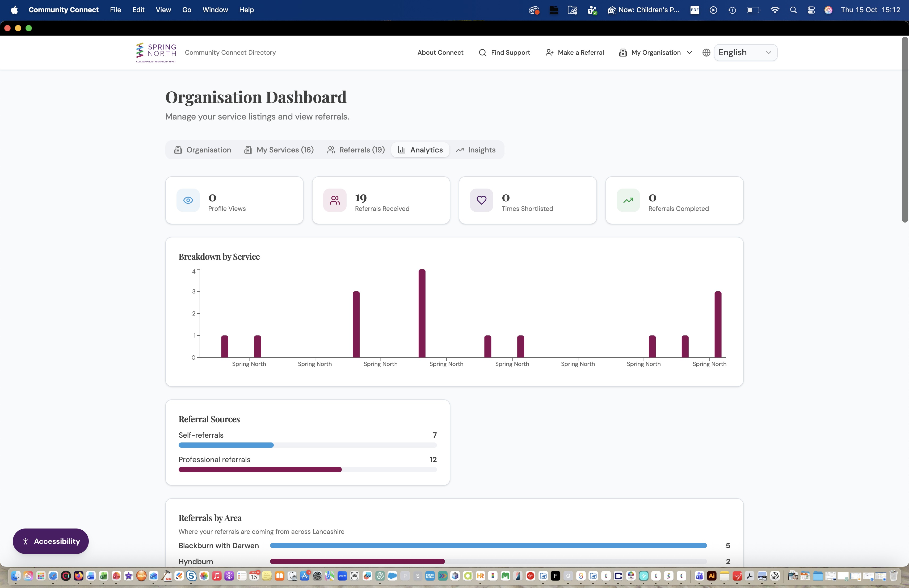Click the globe language icon
Viewport: 909px width, 588px height.
[x=706, y=53]
